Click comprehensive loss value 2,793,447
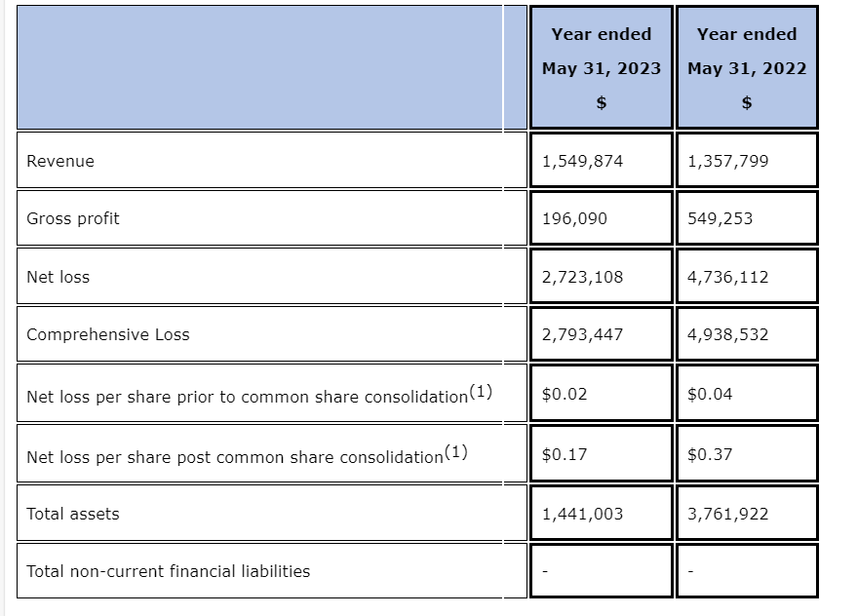Image resolution: width=857 pixels, height=616 pixels. tap(582, 334)
